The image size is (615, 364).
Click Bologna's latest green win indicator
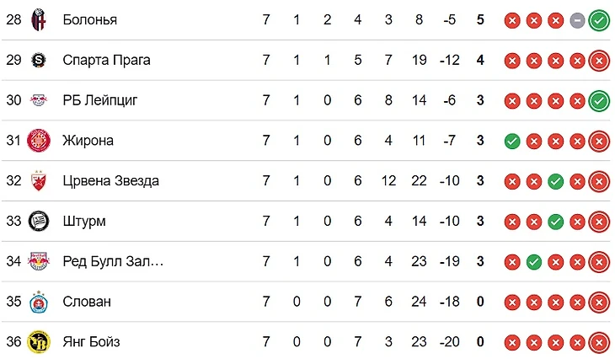pyautogui.click(x=599, y=21)
